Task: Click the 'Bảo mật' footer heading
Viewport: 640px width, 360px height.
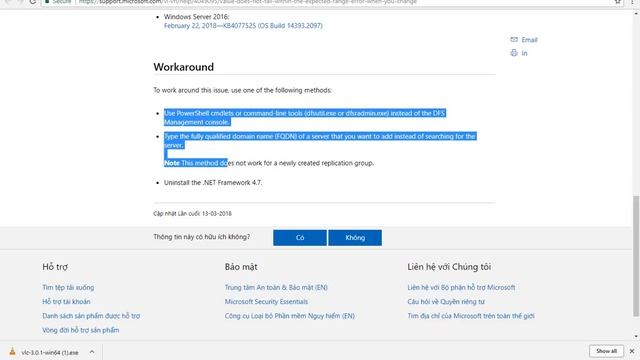Action: click(x=241, y=267)
